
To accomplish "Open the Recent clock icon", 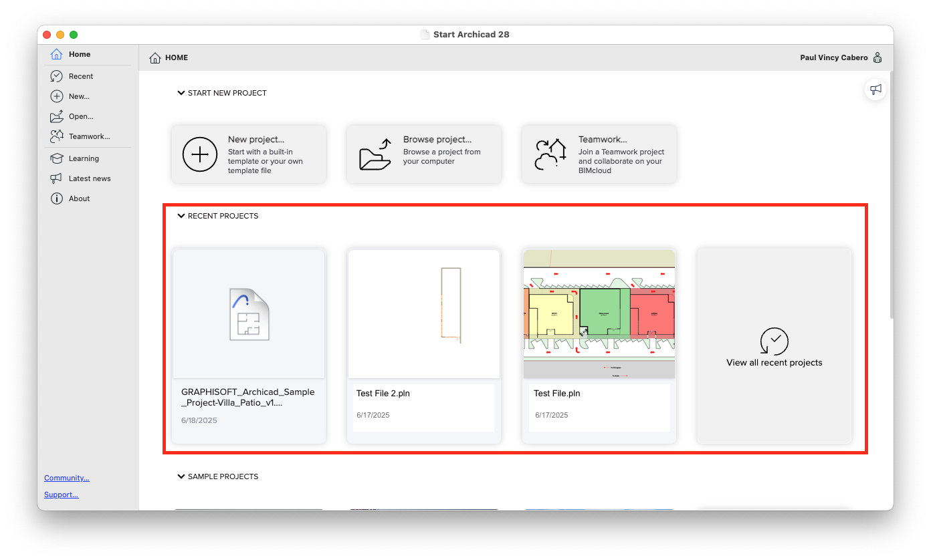I will pyautogui.click(x=57, y=76).
